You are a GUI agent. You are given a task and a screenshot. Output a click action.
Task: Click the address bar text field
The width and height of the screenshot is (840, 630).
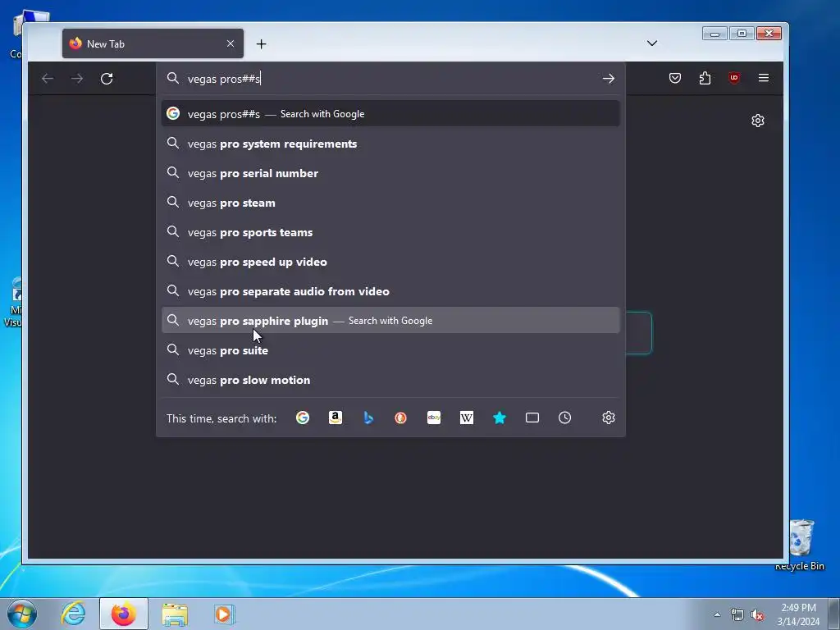tap(391, 79)
